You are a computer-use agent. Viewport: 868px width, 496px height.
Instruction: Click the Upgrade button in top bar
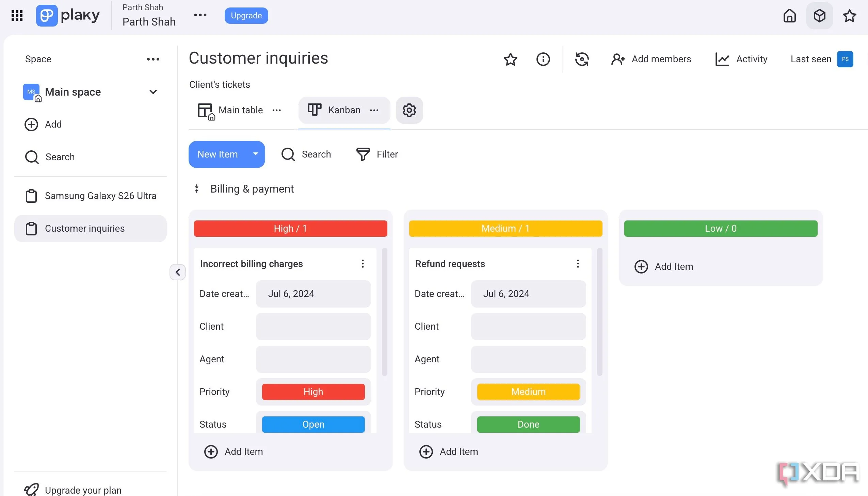(x=246, y=15)
